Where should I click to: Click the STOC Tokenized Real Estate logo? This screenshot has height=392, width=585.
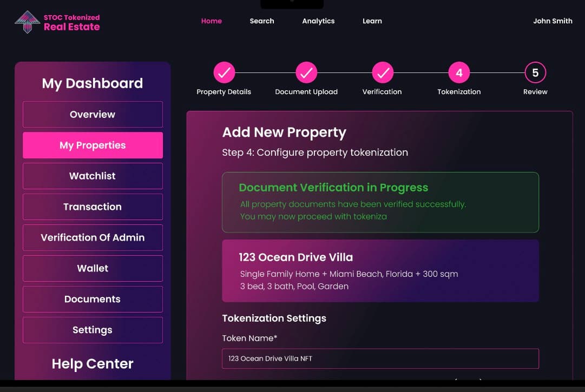coord(57,22)
